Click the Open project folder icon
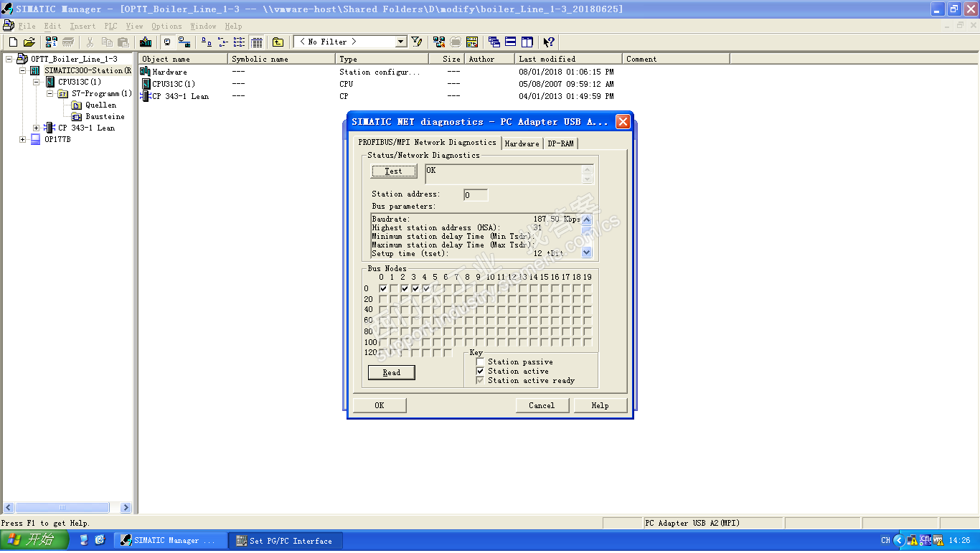980x553 pixels. [29, 42]
